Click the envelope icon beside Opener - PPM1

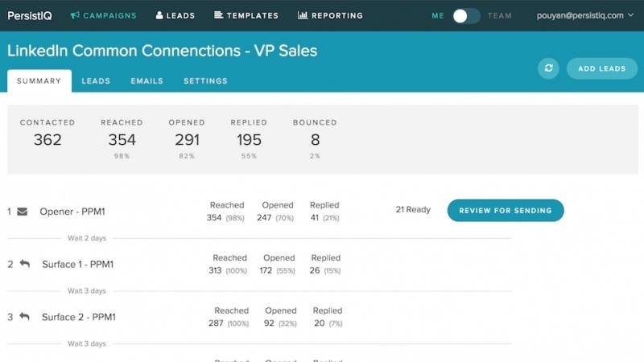[x=23, y=212]
